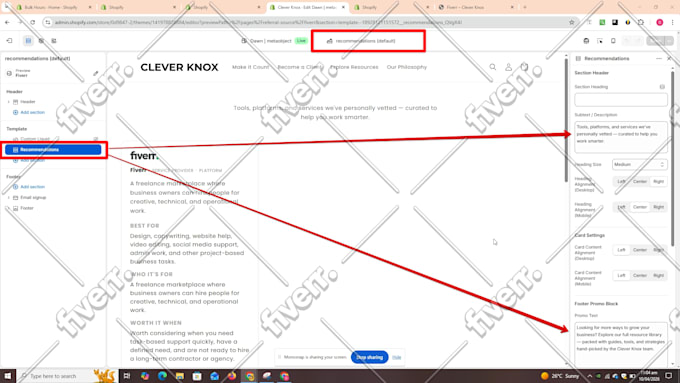This screenshot has height=383, width=680.
Task: Exit the theme editor via the back icon
Action: pyautogui.click(x=9, y=41)
